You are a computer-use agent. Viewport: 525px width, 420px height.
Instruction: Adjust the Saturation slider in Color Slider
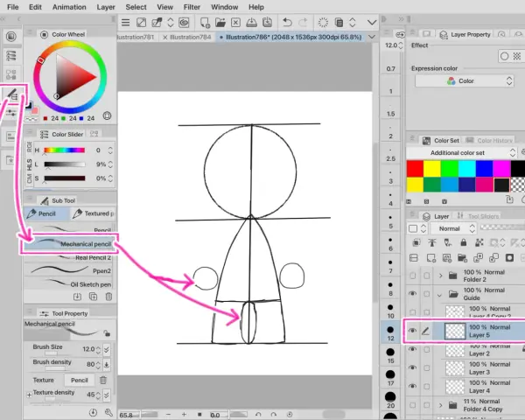(64, 178)
